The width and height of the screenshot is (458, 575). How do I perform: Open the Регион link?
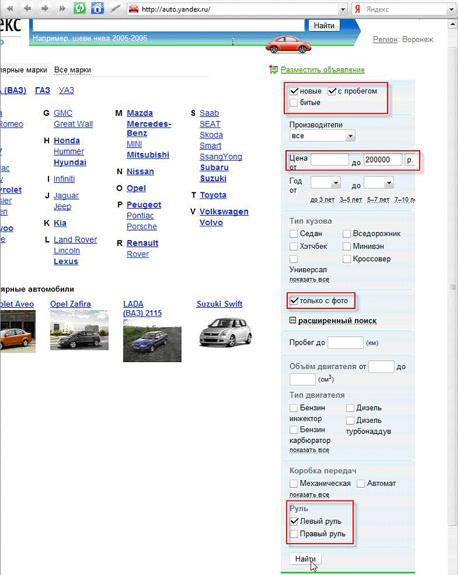(385, 40)
